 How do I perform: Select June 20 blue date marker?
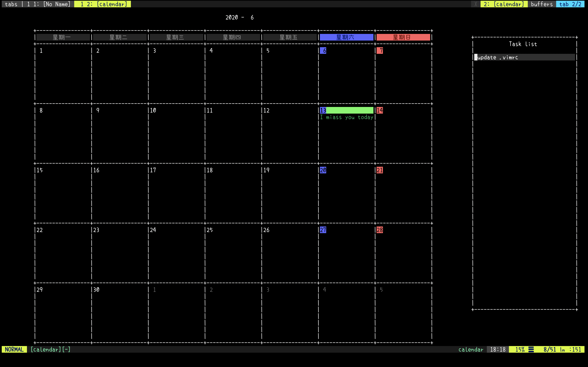pos(323,170)
